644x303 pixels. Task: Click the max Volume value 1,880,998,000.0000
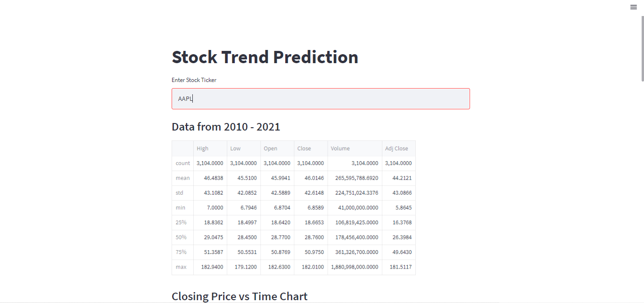click(x=355, y=267)
